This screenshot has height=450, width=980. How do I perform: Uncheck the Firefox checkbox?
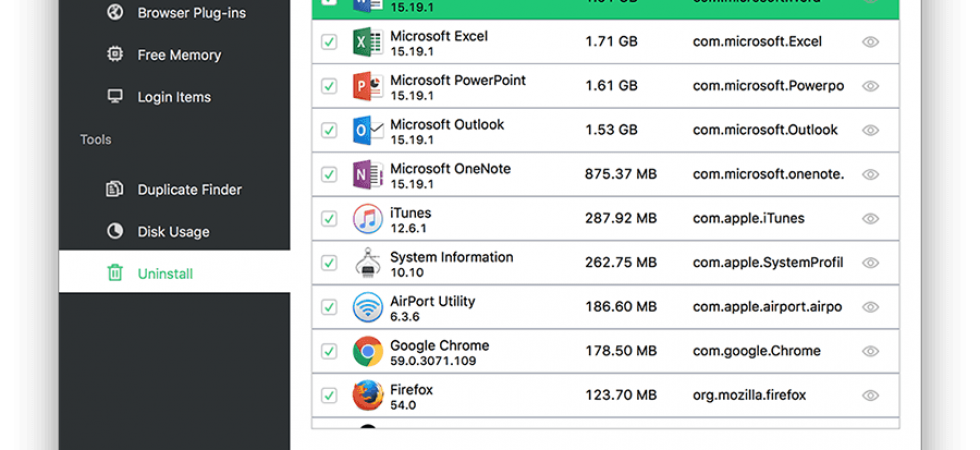click(329, 396)
